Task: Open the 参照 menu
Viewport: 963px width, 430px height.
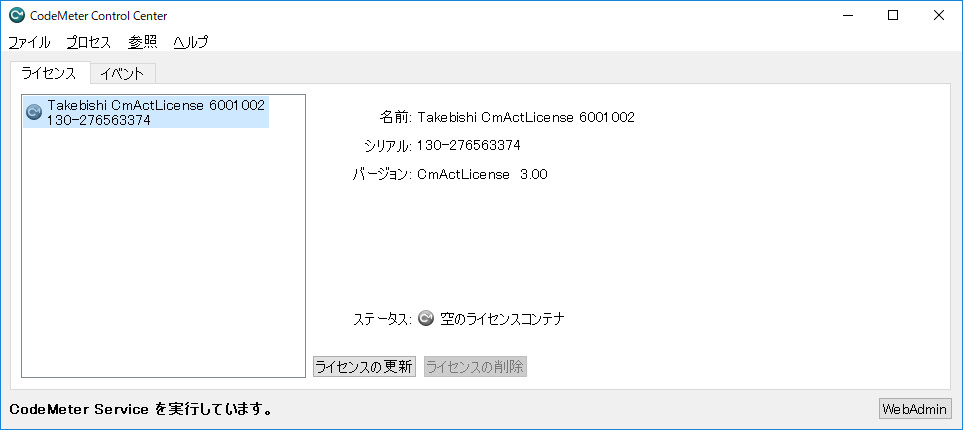Action: (143, 42)
